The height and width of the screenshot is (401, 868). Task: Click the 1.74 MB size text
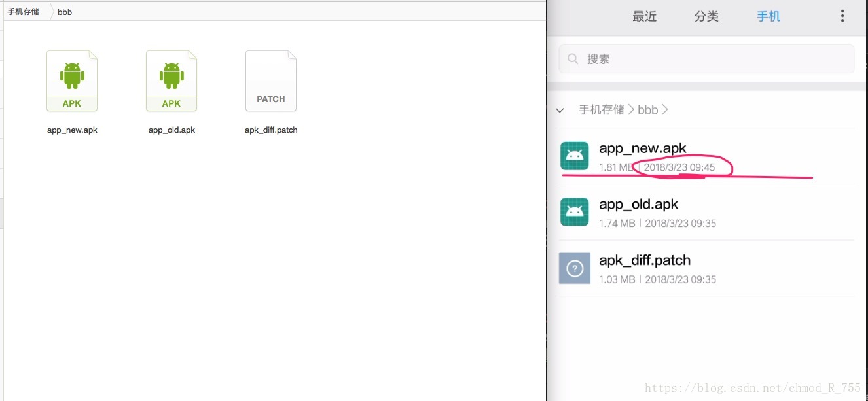(x=617, y=224)
